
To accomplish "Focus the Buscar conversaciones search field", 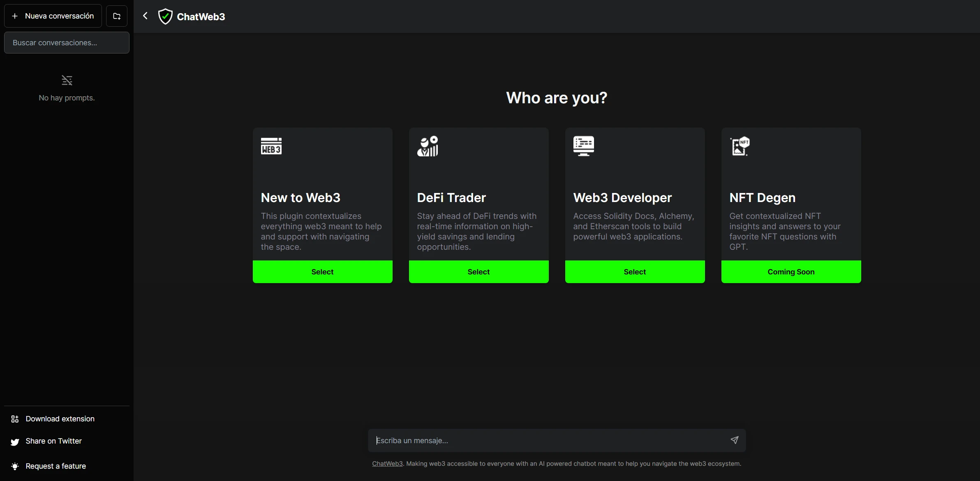I will (x=67, y=43).
